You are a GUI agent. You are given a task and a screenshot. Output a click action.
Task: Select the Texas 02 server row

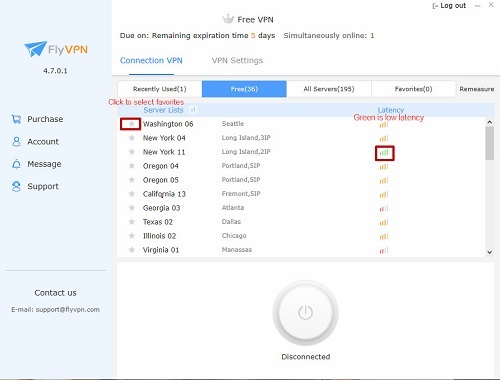pyautogui.click(x=301, y=222)
